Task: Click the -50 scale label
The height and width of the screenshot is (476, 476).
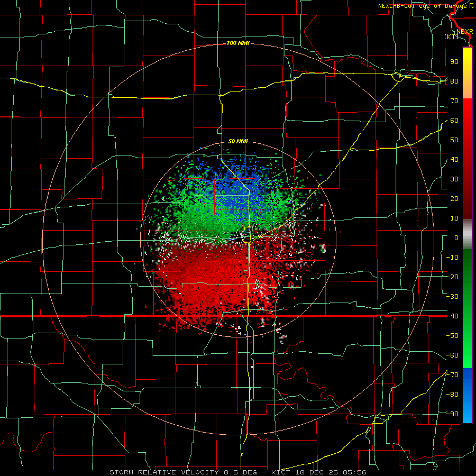Action: click(452, 336)
